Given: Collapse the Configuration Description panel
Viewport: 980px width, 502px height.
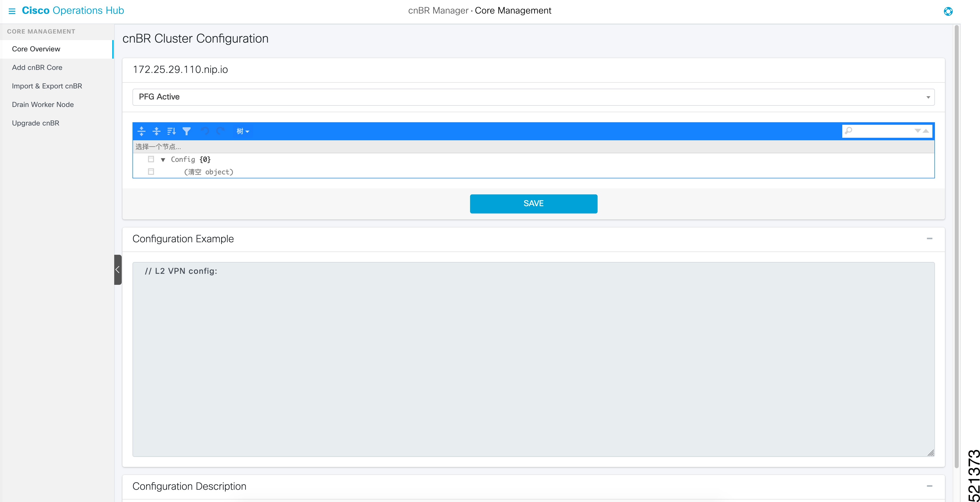Looking at the screenshot, I should (x=929, y=486).
